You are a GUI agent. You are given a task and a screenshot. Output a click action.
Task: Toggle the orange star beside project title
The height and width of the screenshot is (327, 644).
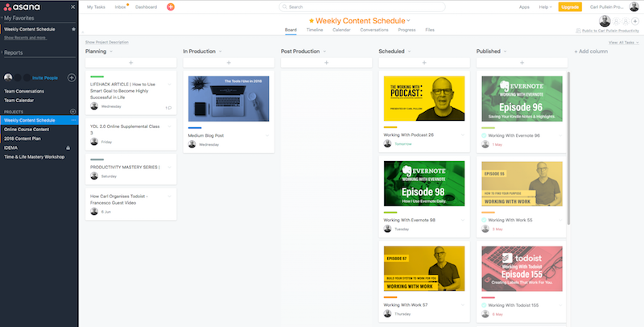point(312,21)
